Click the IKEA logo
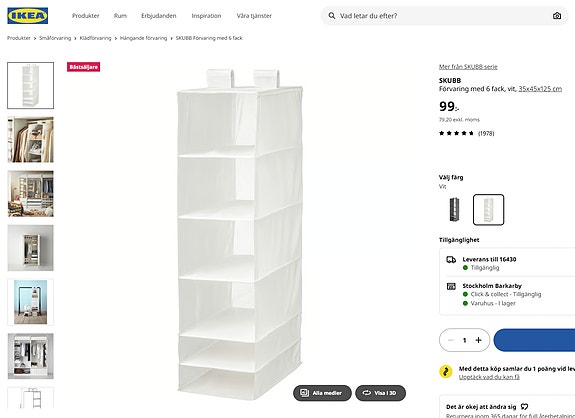Screen dimensions: 575x418 click(28, 16)
